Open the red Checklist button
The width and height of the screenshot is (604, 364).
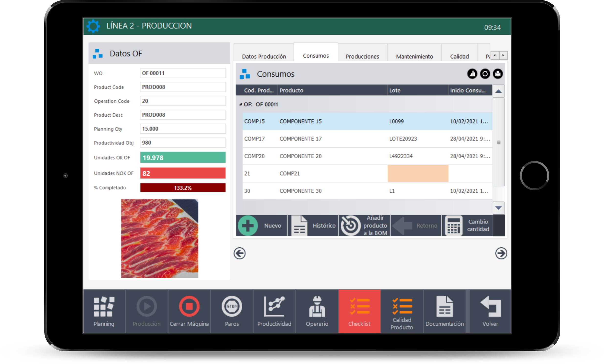[x=359, y=311]
